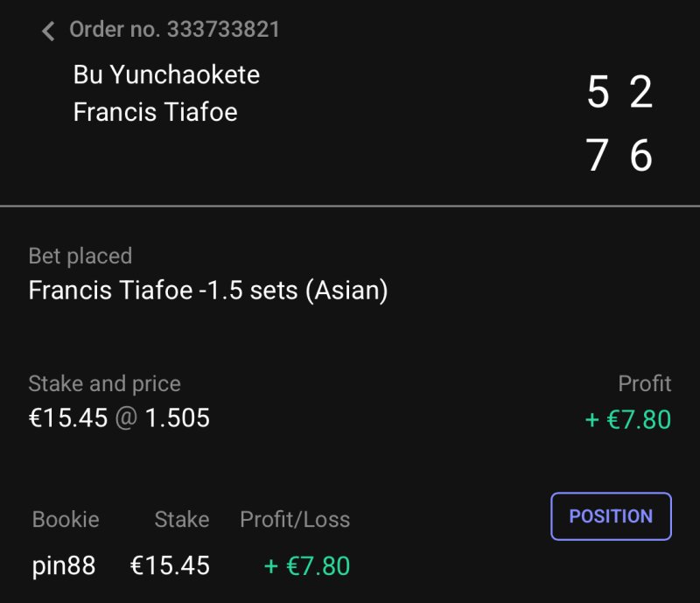
Task: Click the back arrow chevron icon
Action: [x=48, y=31]
